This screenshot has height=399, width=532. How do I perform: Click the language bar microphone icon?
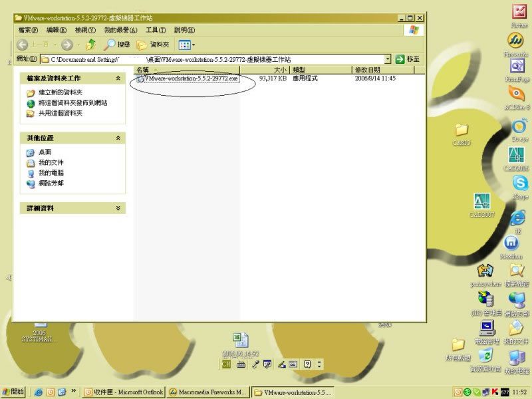(x=256, y=364)
